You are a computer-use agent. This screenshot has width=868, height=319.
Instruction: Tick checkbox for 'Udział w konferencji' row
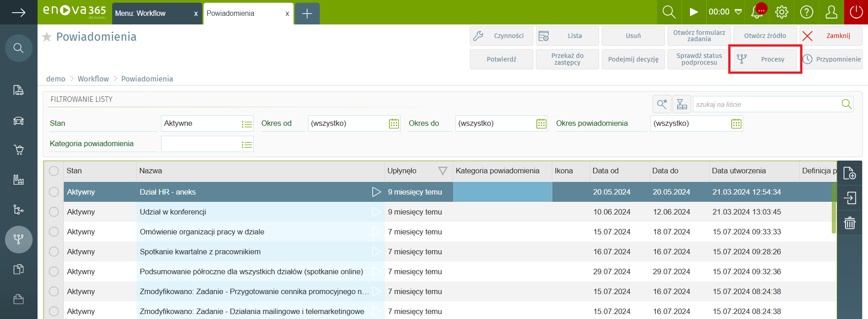[x=54, y=212]
